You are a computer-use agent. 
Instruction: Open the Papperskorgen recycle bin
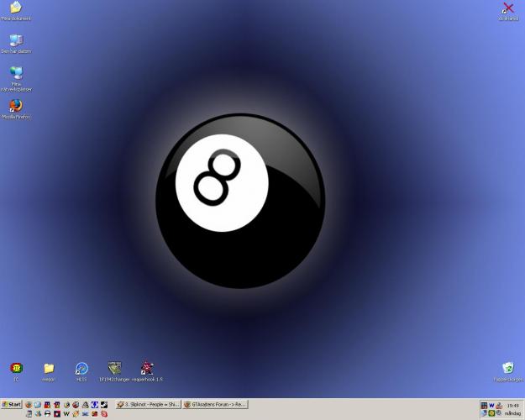(x=507, y=368)
